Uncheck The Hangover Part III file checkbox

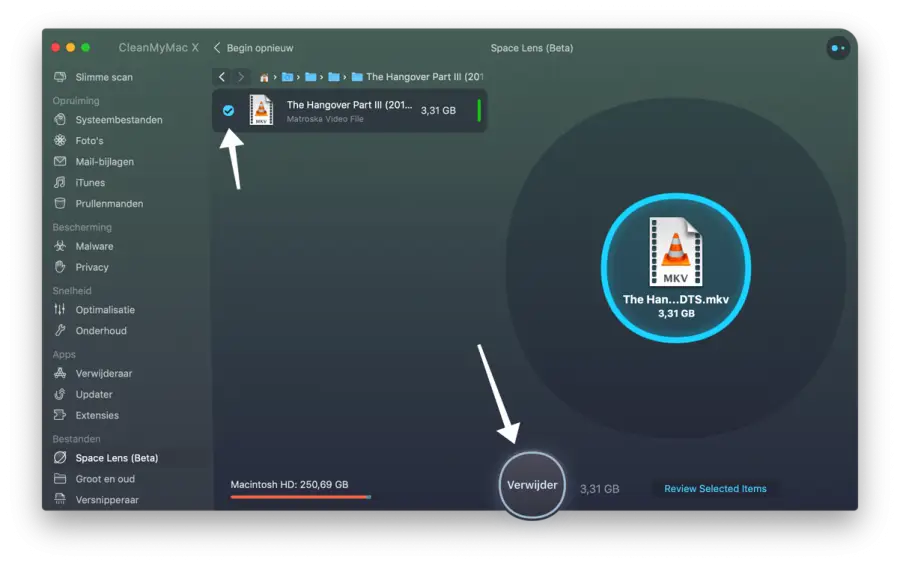click(228, 110)
